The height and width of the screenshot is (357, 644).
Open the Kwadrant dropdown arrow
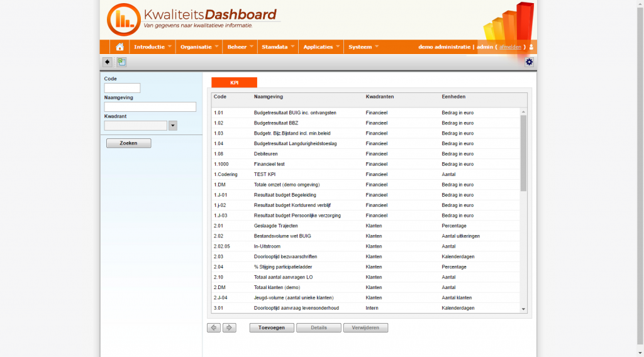(x=173, y=126)
